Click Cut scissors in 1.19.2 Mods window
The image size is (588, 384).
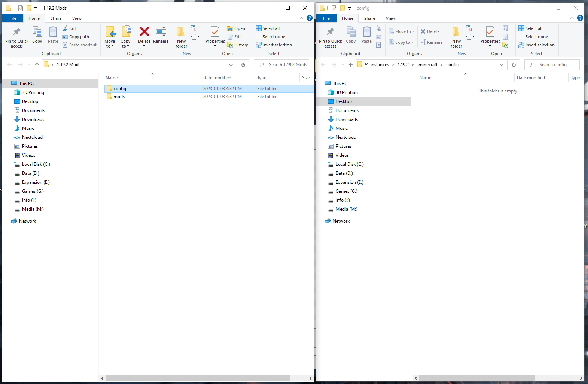coord(65,28)
